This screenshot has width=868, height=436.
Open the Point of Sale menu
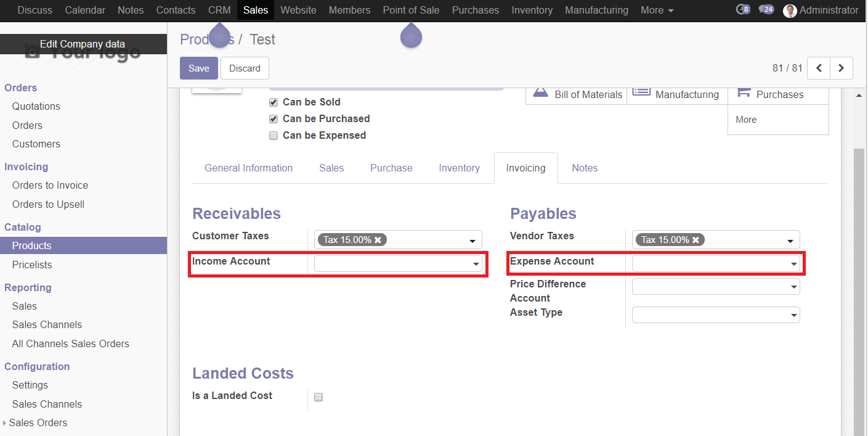coord(410,10)
